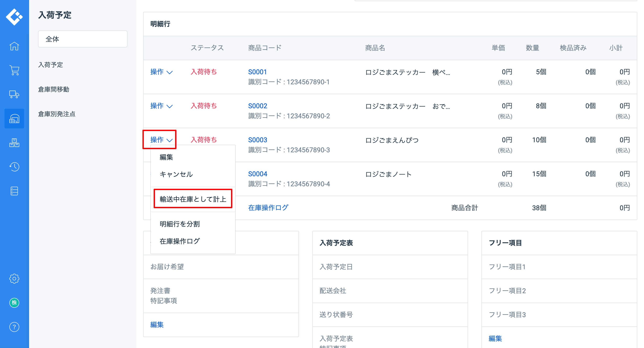Open the delivery truck shipping icon

click(x=14, y=94)
